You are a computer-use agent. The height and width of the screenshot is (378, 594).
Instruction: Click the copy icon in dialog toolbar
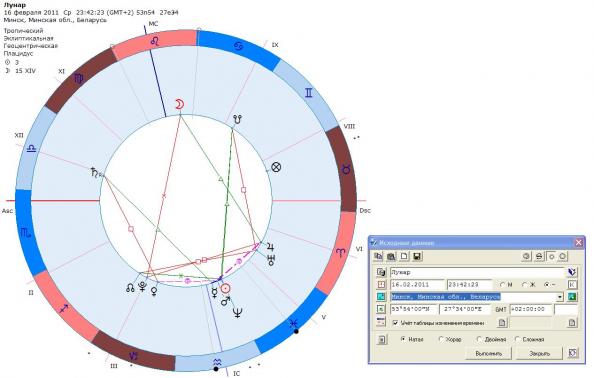pos(378,256)
